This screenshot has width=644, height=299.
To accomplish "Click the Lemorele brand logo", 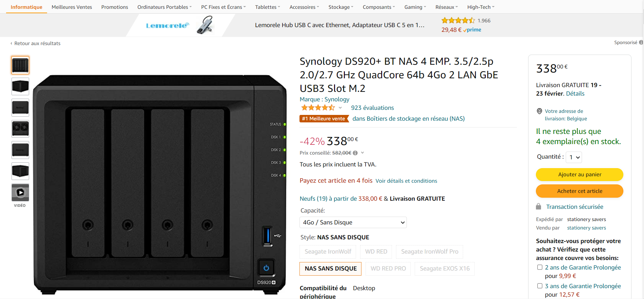I will tap(167, 25).
